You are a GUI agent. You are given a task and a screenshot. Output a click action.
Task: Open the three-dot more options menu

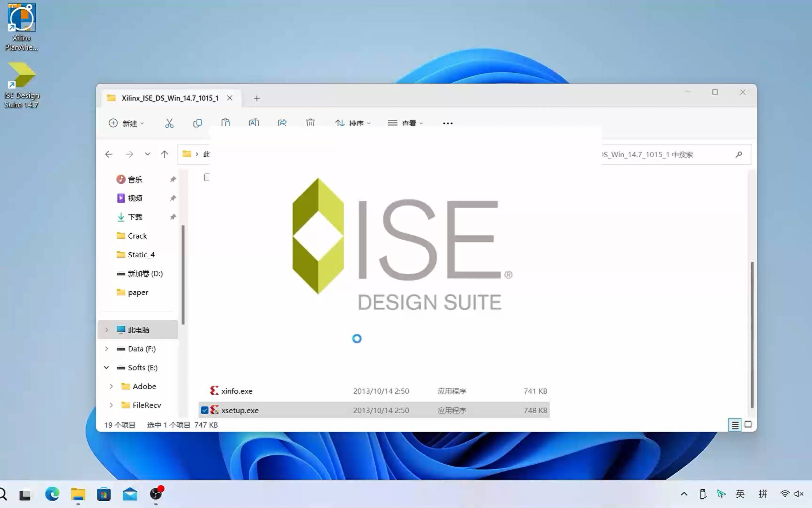448,123
